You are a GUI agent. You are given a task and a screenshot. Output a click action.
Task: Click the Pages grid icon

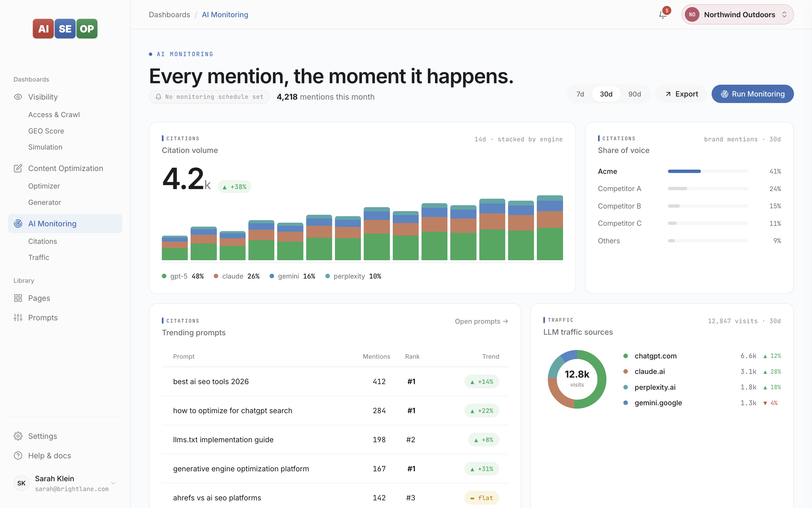18,298
